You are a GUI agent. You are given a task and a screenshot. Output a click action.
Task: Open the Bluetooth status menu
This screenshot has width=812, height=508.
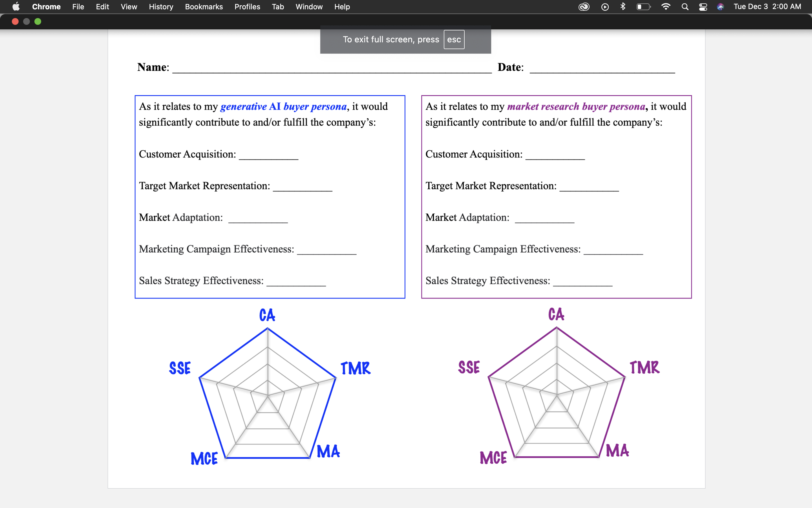(623, 7)
